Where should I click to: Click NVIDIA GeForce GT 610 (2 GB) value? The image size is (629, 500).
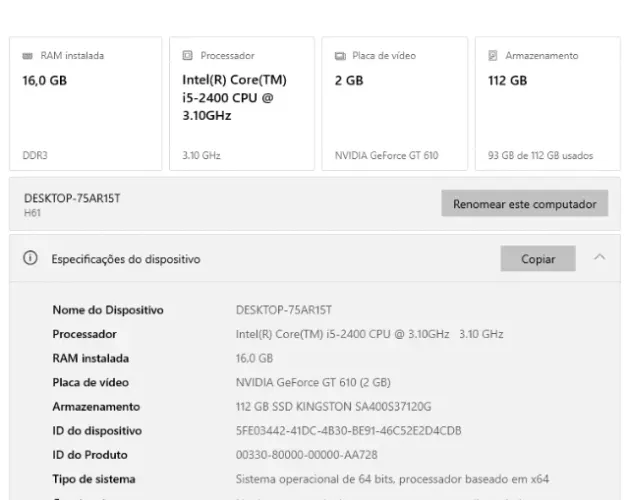click(x=313, y=382)
